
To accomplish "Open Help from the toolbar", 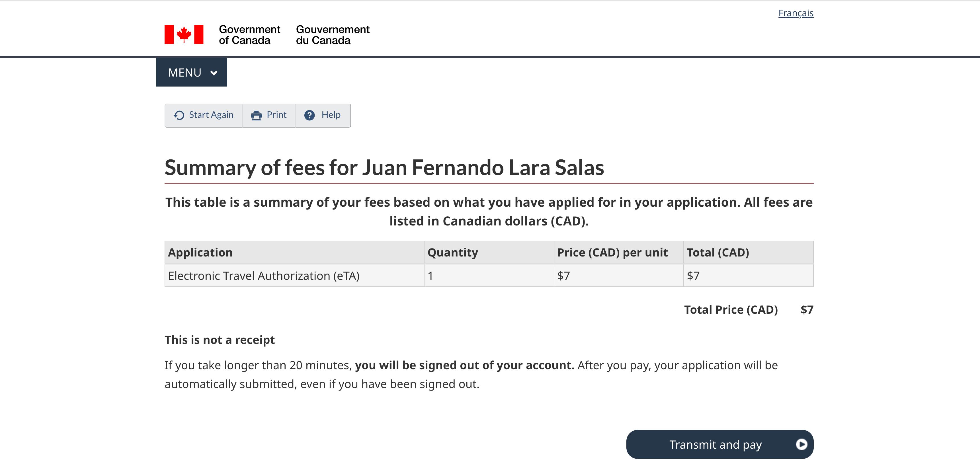I will tap(331, 115).
